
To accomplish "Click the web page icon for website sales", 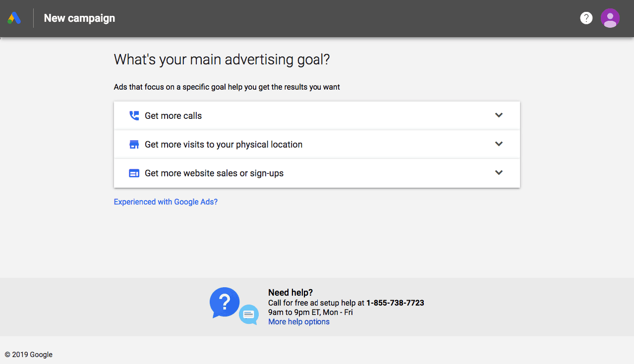I will [134, 173].
